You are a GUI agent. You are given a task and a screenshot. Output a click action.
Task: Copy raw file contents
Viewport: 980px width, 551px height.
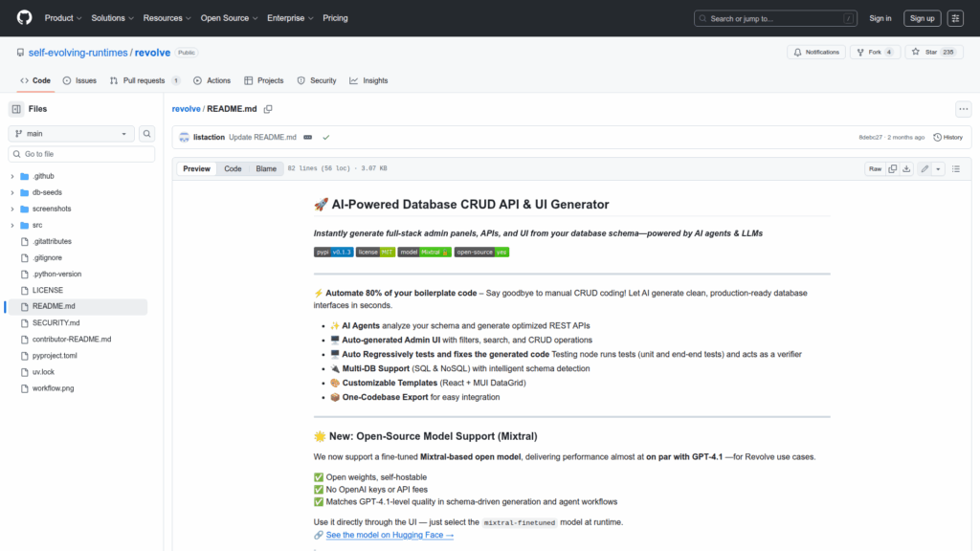tap(893, 168)
